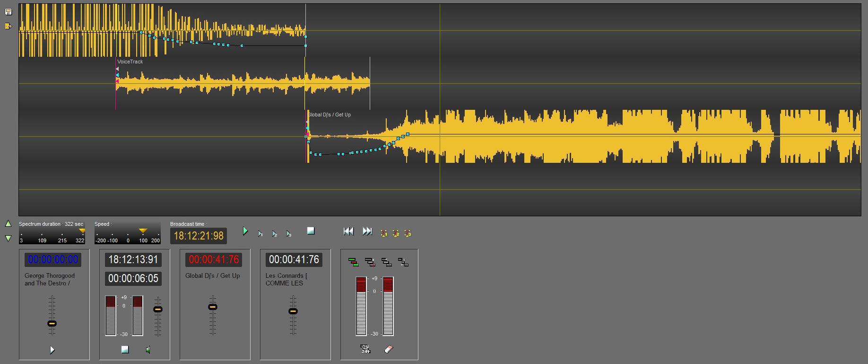Click the yellow export arrow icon
The width and height of the screenshot is (868, 364).
[8, 26]
